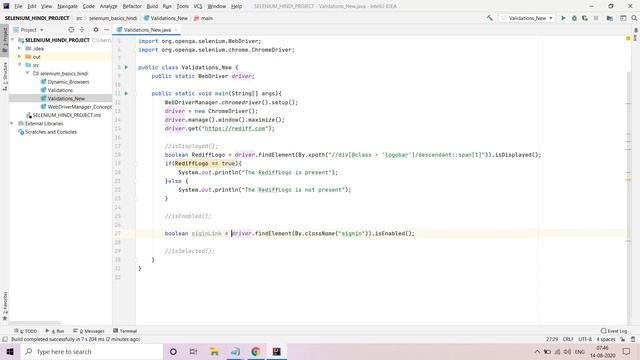This screenshot has height=360, width=640.
Task: Open the Project view selector dropdown
Action: (29, 30)
